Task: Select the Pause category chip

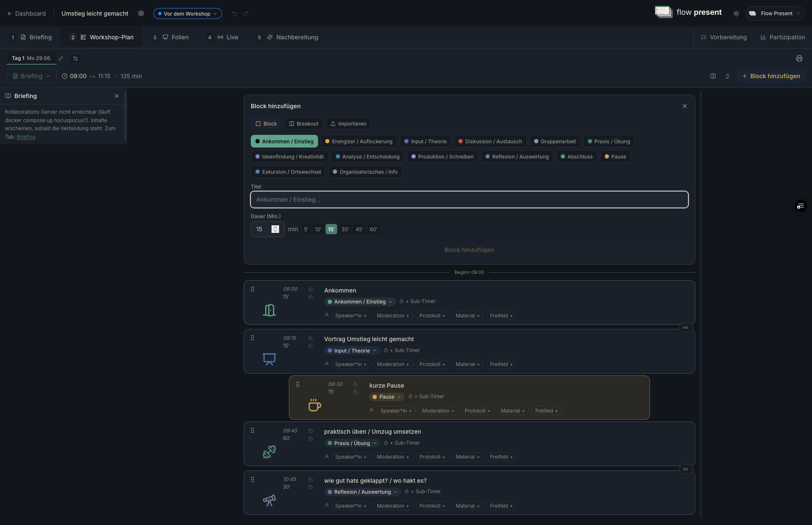Action: point(615,157)
